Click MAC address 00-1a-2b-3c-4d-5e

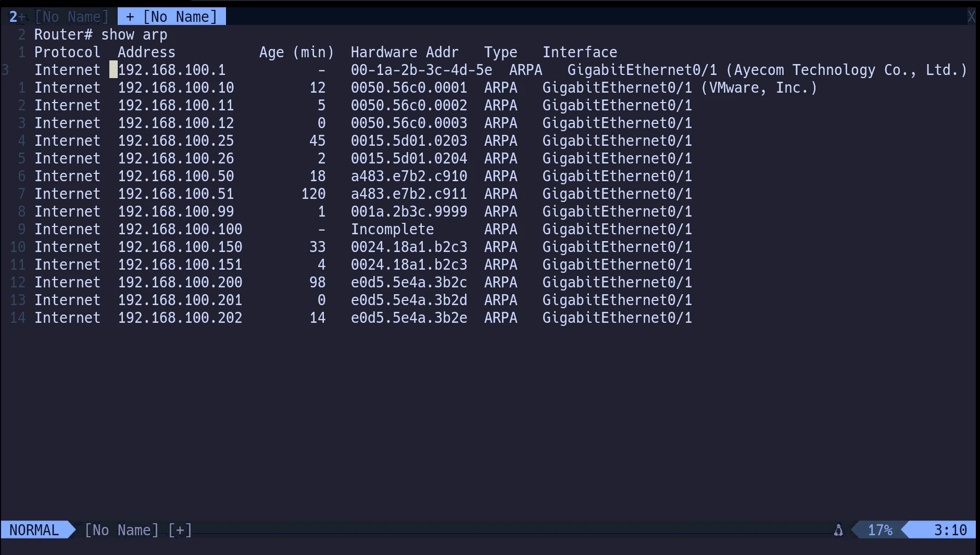[422, 70]
